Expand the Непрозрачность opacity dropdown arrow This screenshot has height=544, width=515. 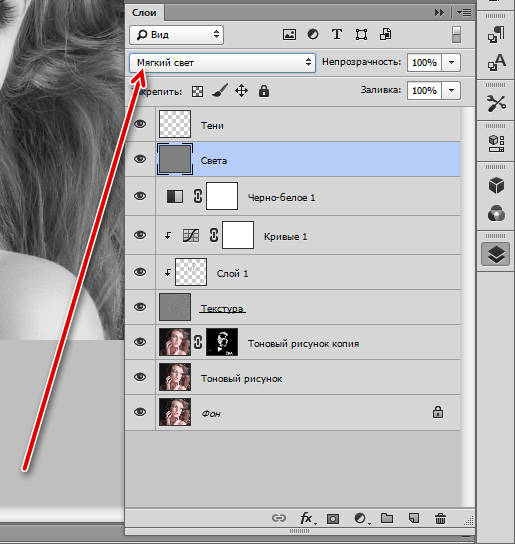pos(451,63)
